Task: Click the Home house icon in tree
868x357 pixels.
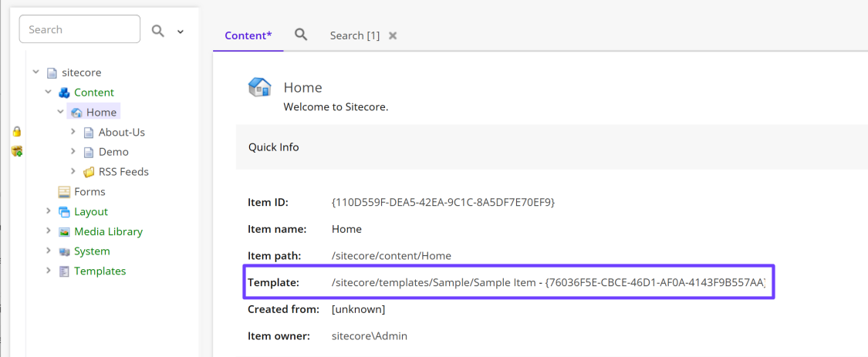Action: tap(76, 113)
